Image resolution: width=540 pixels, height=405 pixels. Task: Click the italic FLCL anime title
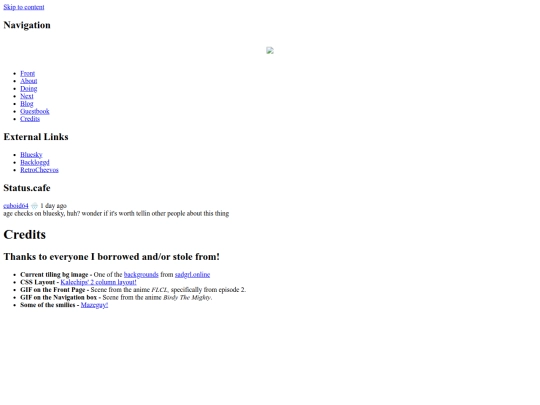pos(159,290)
